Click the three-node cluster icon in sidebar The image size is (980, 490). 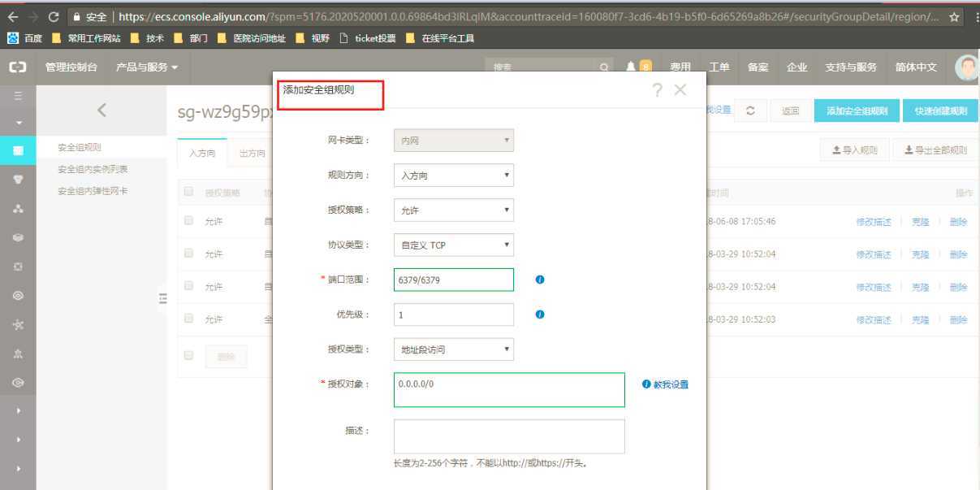click(18, 209)
